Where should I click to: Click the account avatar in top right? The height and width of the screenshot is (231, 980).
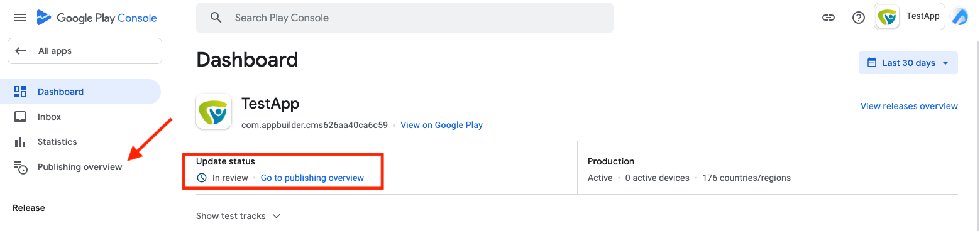960,17
